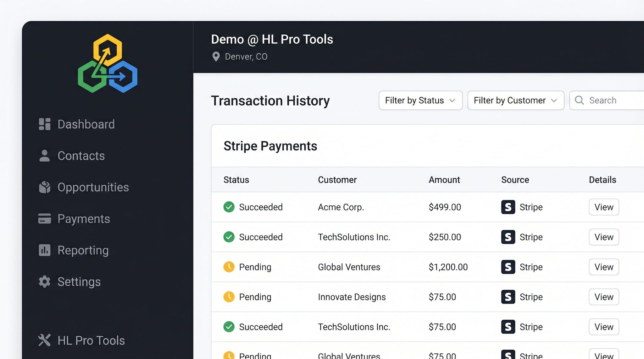
Task: Click the Contacts person icon
Action: [x=44, y=155]
